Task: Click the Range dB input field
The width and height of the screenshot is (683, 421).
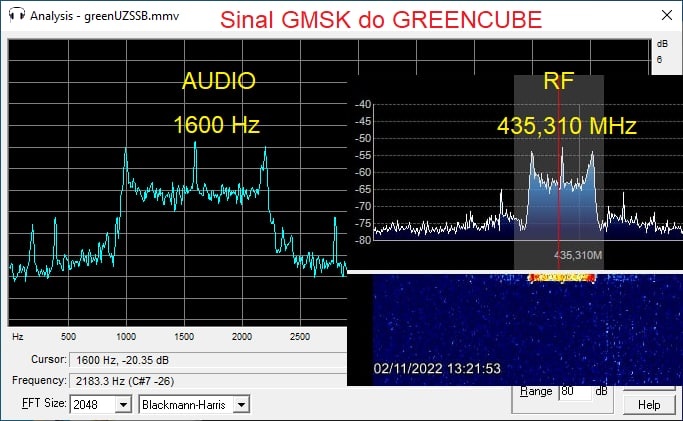Action: click(575, 391)
